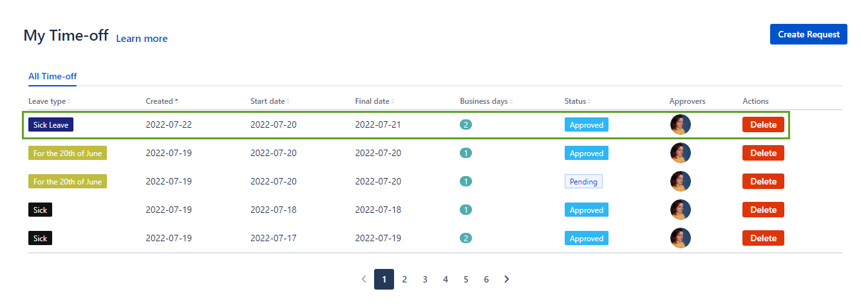Go to next page arrow
The width and height of the screenshot is (868, 307).
507,279
